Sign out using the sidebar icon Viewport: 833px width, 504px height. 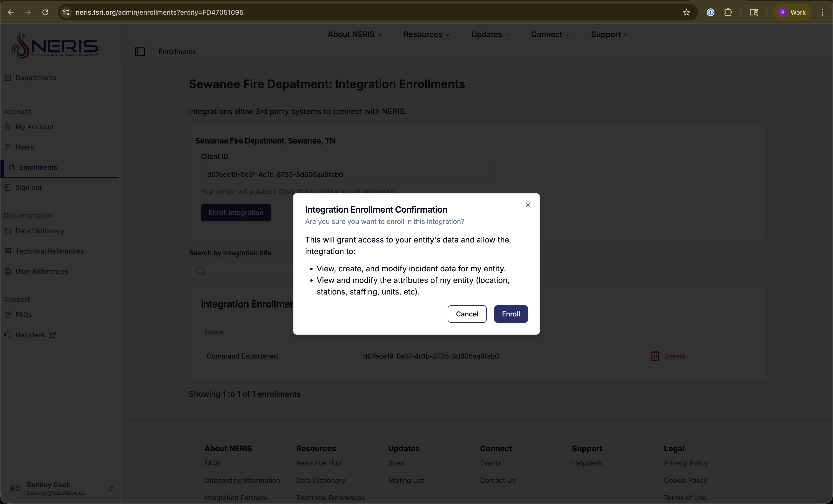(x=27, y=188)
